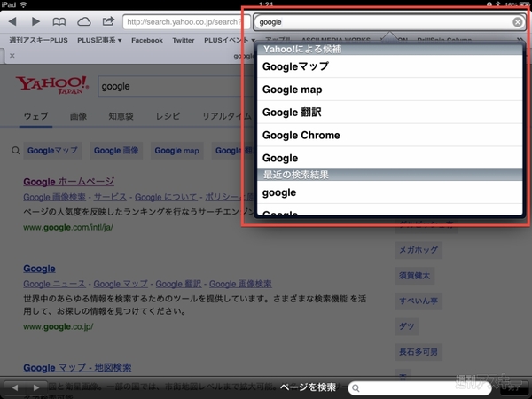Tap find-on-page previous arrow

(14, 387)
